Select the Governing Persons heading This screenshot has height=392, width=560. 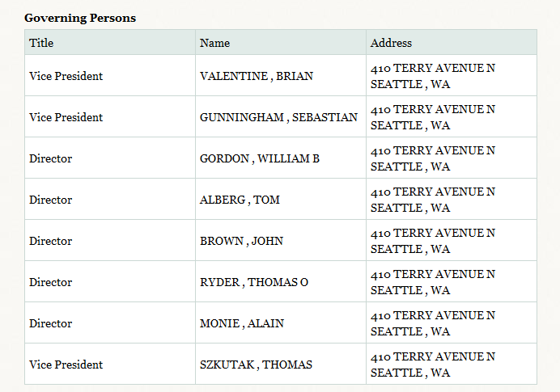tap(80, 18)
